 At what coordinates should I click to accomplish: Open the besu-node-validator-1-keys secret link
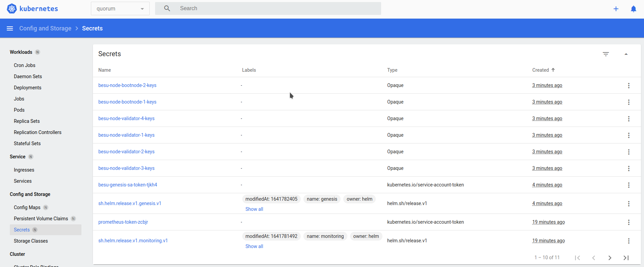126,135
